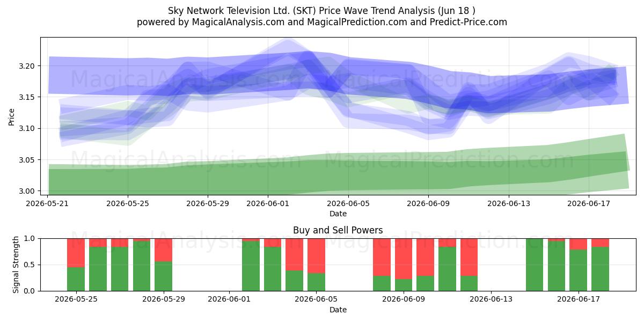Image resolution: width=644 pixels, height=322 pixels.
Task: Click the 2026-05-25 tick under the Buy and Sell chart
Action: [x=76, y=299]
